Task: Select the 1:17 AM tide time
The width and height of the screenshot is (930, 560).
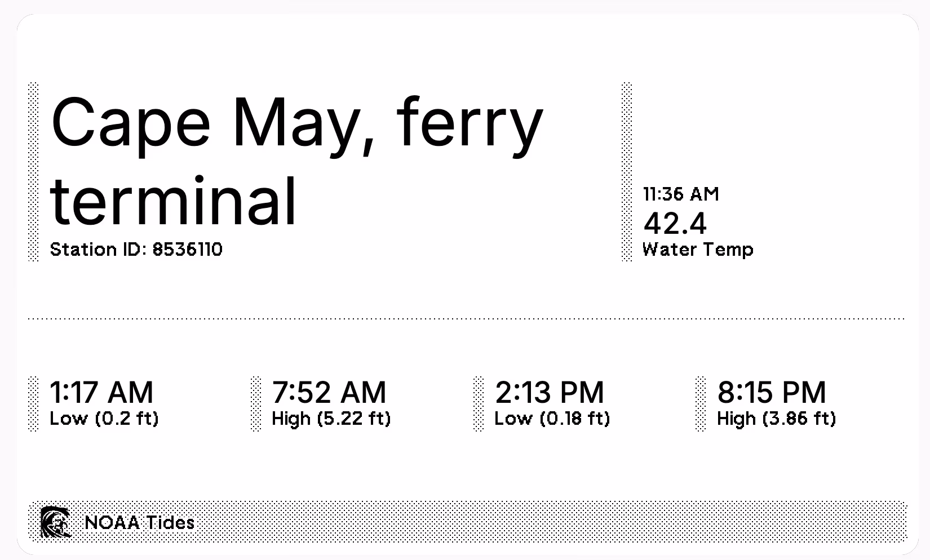Action: (x=101, y=392)
